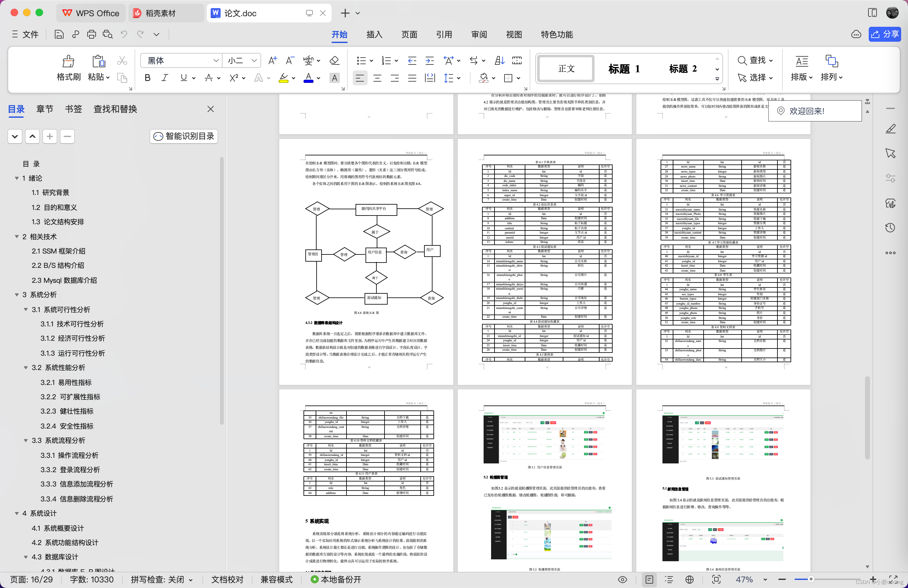Click the outline view icon in status bar
Screen dimensions: 908x588
[669, 580]
